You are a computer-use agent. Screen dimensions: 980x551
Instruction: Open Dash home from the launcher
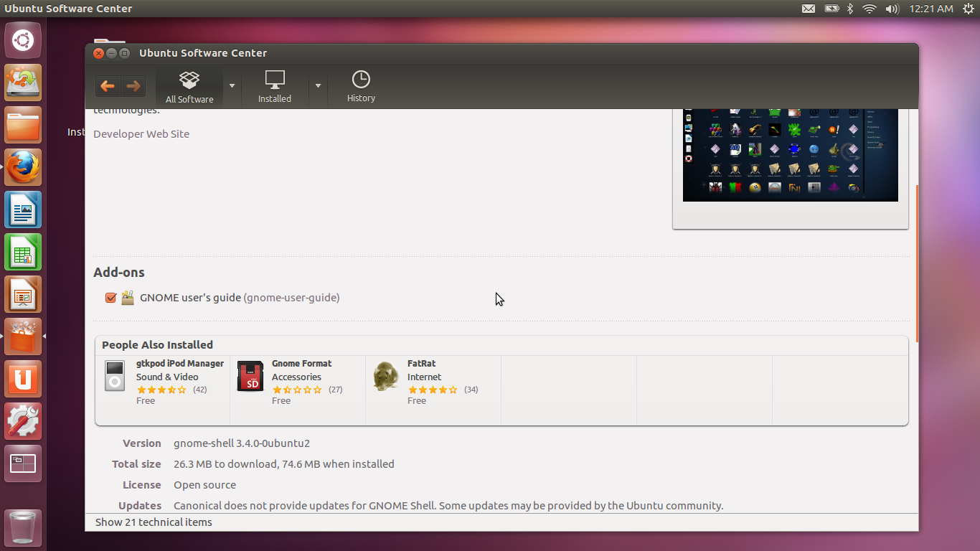coord(23,39)
